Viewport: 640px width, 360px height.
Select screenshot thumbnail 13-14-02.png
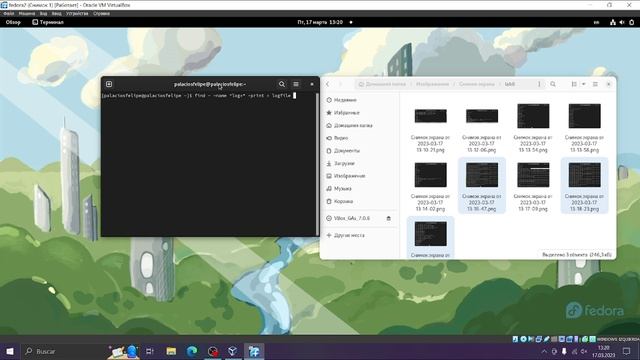pyautogui.click(x=431, y=175)
